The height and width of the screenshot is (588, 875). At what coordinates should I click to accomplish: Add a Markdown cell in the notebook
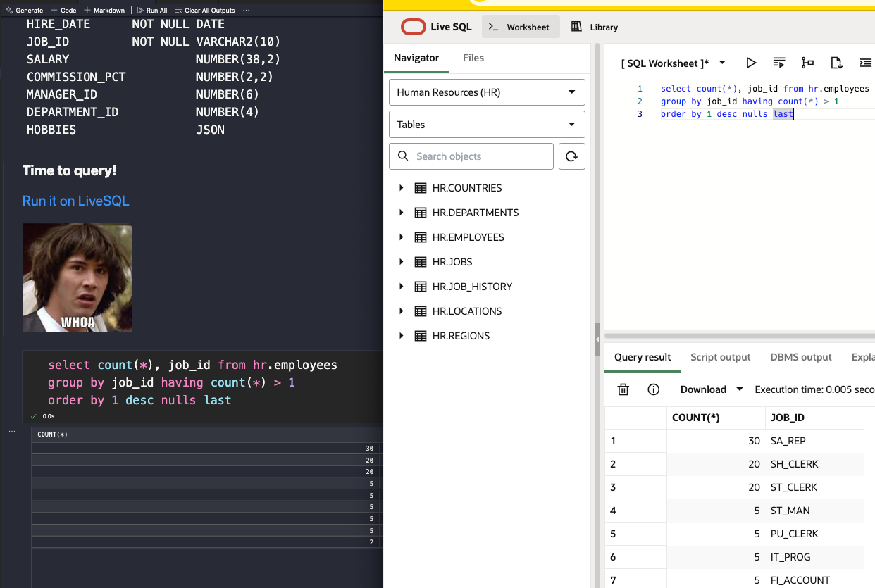click(104, 11)
